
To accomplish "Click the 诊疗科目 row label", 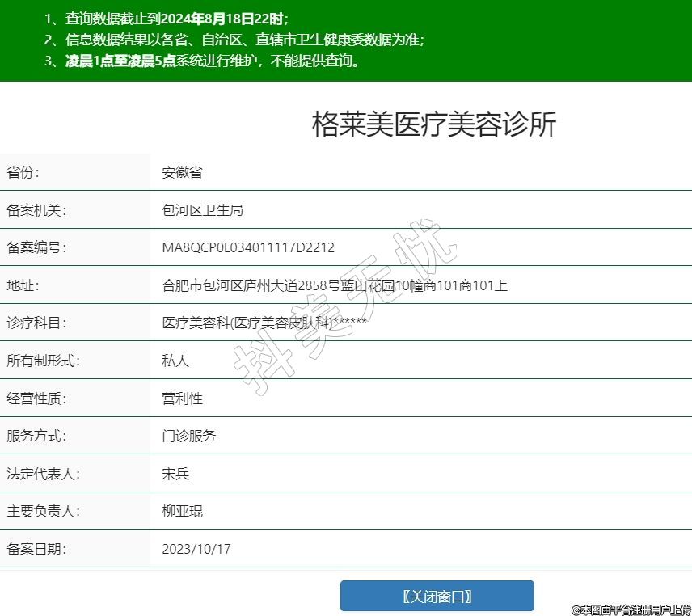I will pos(36,323).
